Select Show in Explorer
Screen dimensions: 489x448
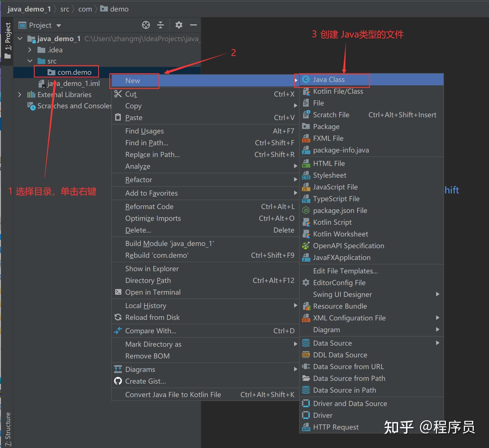[x=205, y=269]
